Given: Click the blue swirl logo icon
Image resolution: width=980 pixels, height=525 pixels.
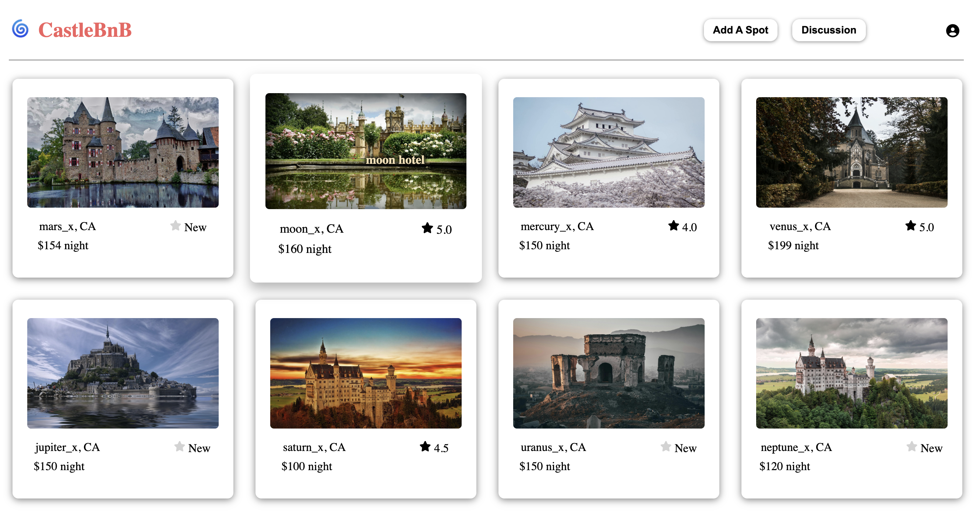Looking at the screenshot, I should click(20, 29).
